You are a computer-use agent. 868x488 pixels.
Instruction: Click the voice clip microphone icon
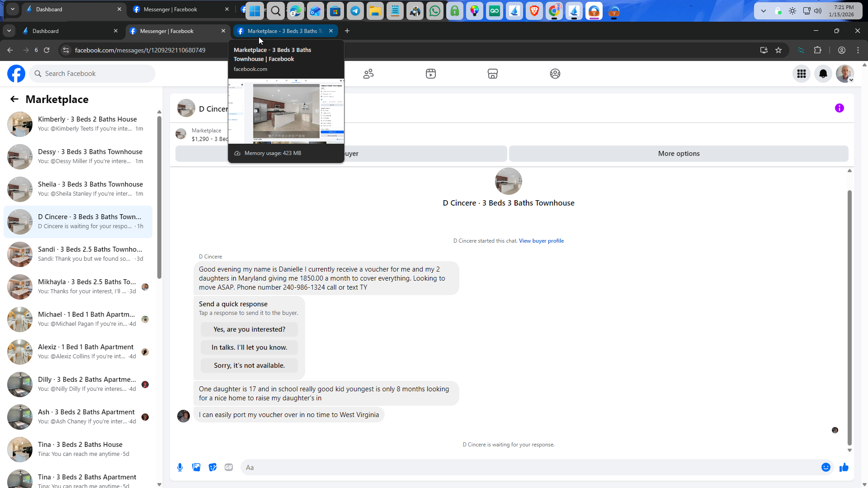pos(180,467)
